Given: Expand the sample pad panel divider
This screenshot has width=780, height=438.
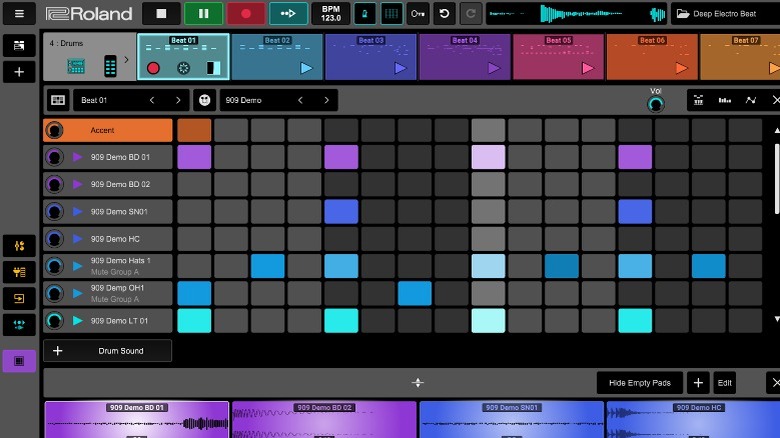Looking at the screenshot, I should coord(418,383).
